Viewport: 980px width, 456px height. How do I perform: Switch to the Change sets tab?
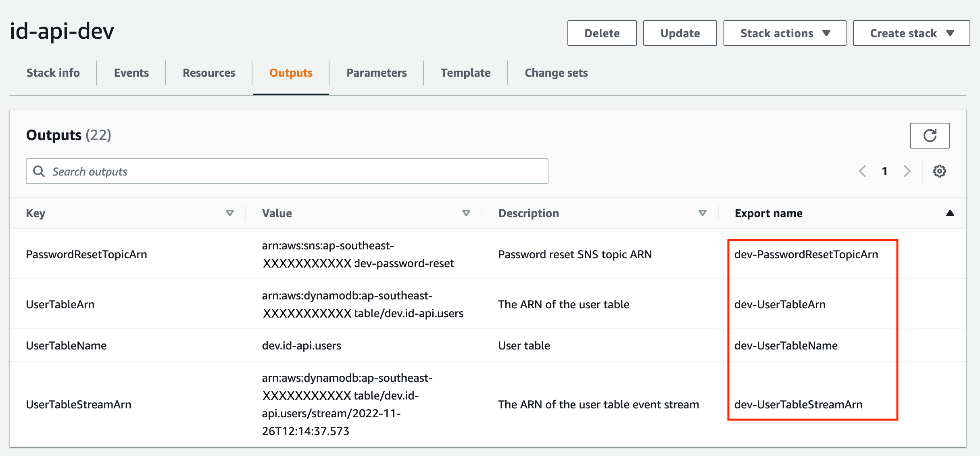tap(556, 73)
